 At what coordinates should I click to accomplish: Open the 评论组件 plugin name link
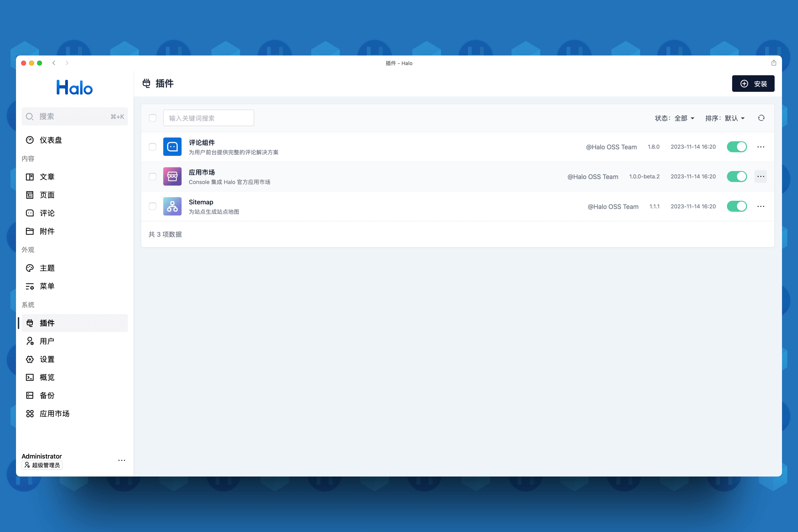[202, 143]
